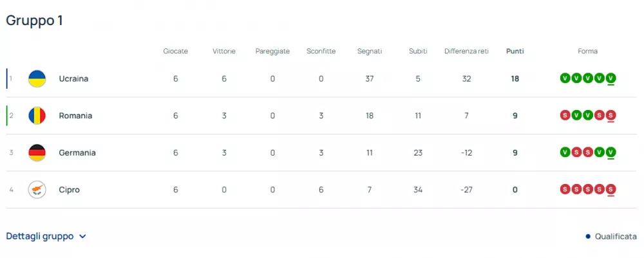Click the Ukraine flag icon

tap(37, 79)
